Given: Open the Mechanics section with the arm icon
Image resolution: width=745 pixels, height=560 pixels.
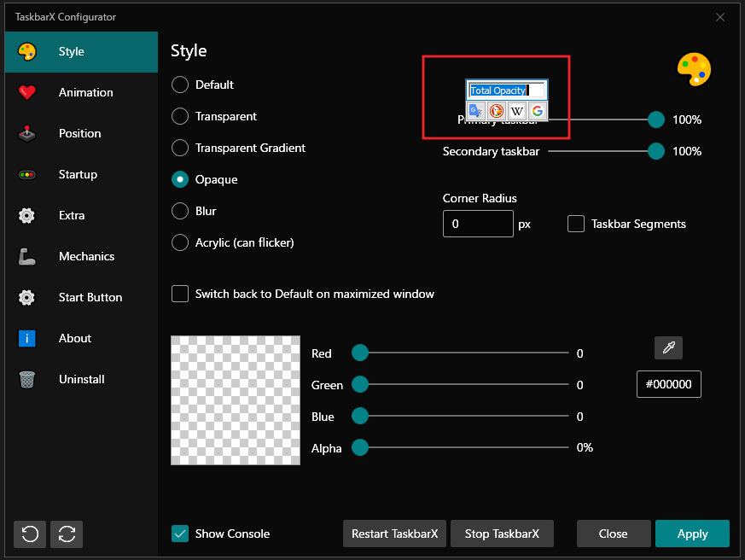Looking at the screenshot, I should (81, 257).
